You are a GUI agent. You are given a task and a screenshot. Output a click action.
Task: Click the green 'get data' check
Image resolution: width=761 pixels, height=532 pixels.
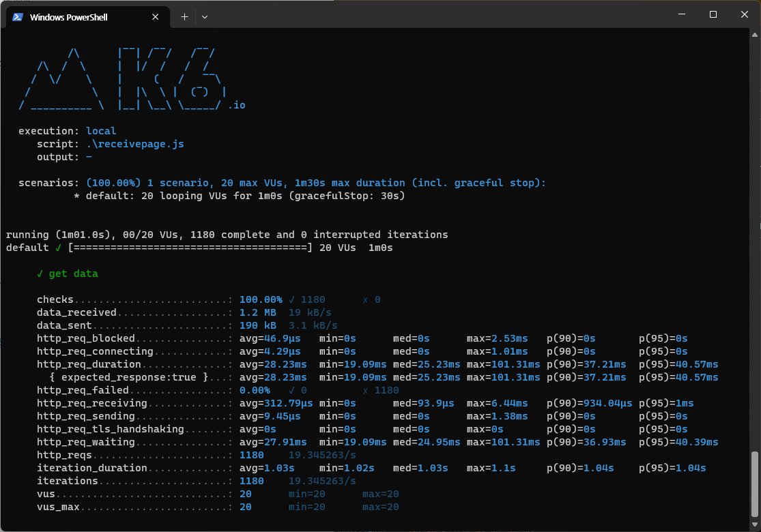[68, 274]
